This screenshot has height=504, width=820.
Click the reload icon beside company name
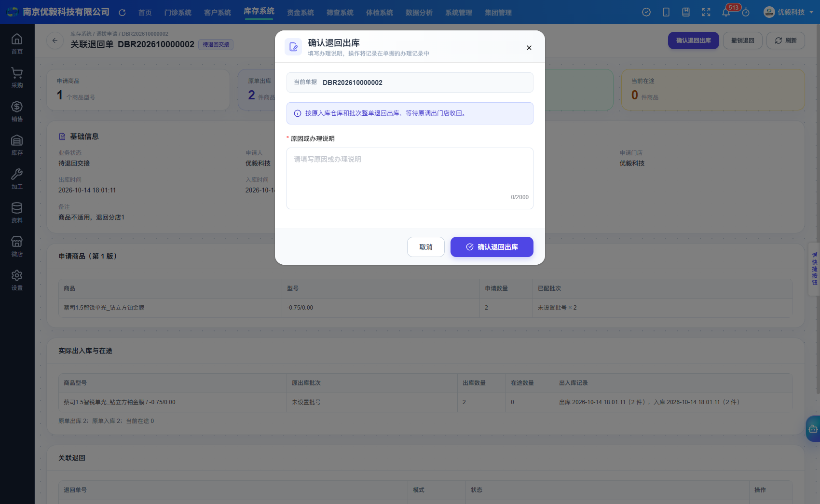[x=122, y=13]
